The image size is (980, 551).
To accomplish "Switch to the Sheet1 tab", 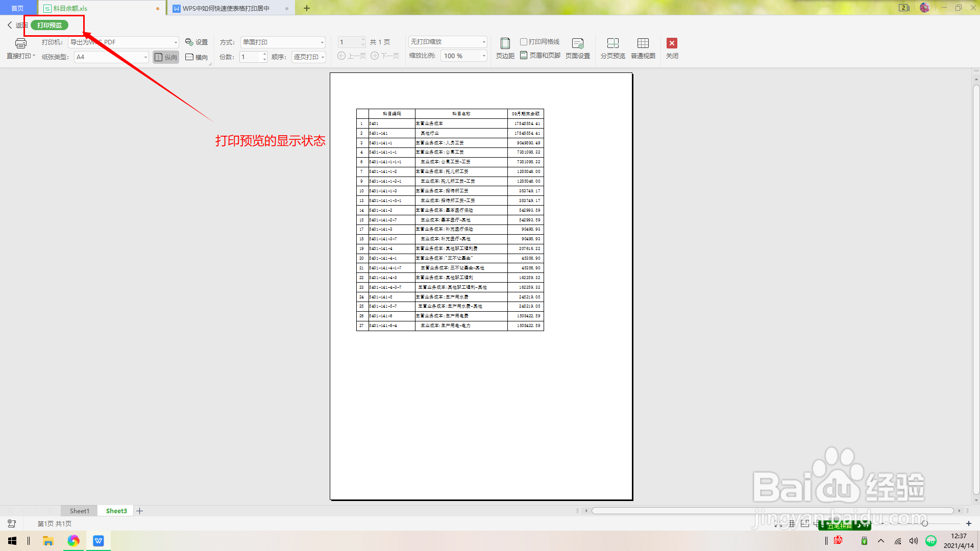I will tap(79, 511).
